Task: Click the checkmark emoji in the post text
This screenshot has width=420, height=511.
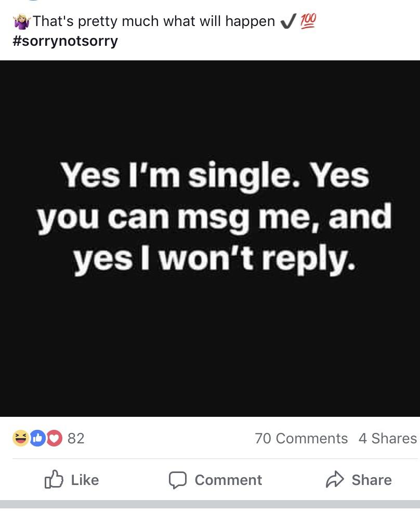Action: pyautogui.click(x=287, y=21)
